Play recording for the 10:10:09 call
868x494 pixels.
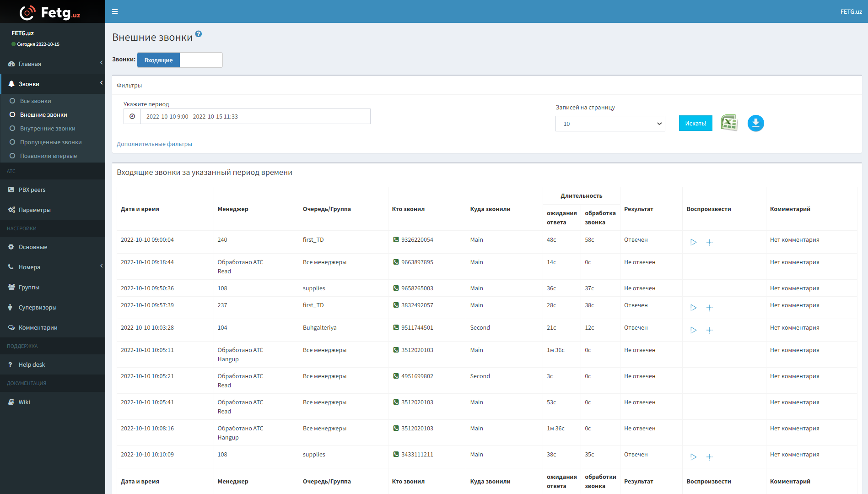click(694, 457)
